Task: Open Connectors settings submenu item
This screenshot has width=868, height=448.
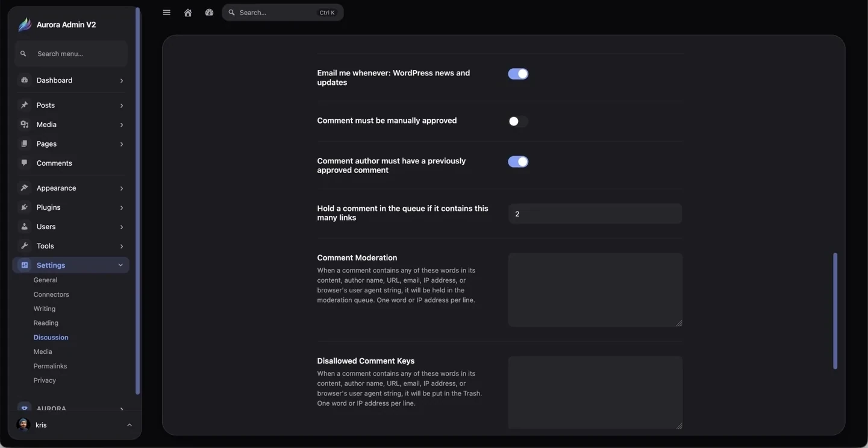Action: [51, 294]
